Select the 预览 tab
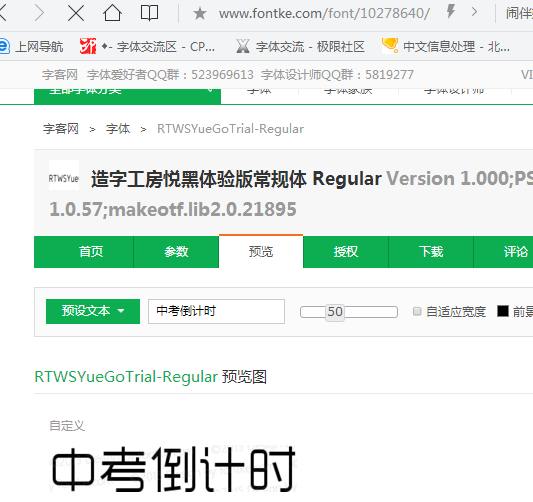The width and height of the screenshot is (533, 502). (261, 252)
